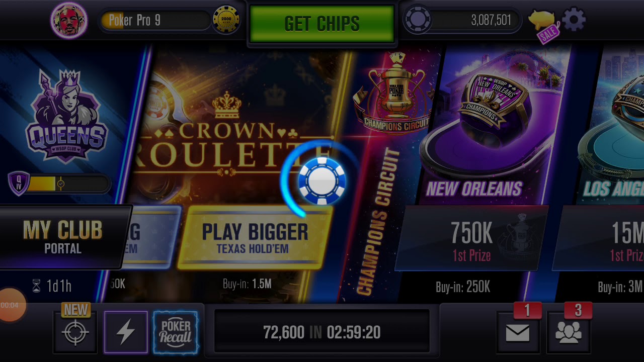Click the GET CHIPS button

322,24
